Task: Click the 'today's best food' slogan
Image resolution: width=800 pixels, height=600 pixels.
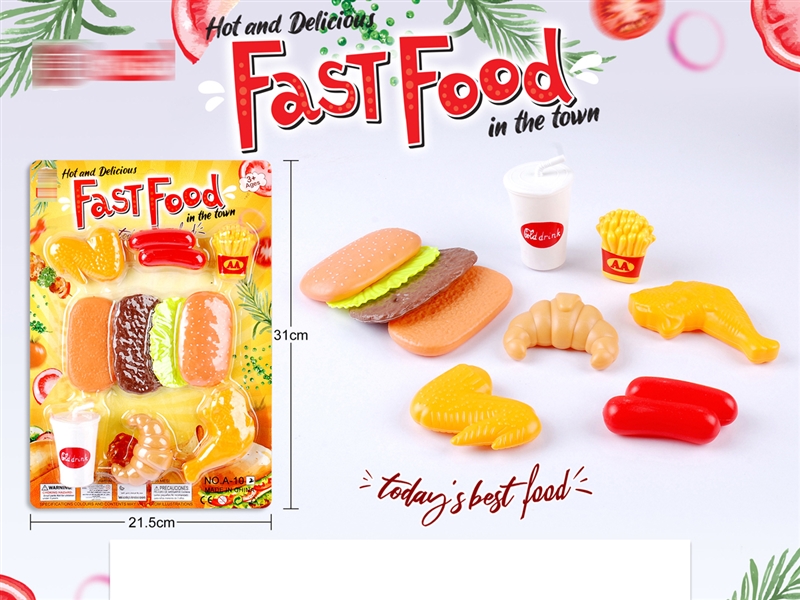Action: 476,494
